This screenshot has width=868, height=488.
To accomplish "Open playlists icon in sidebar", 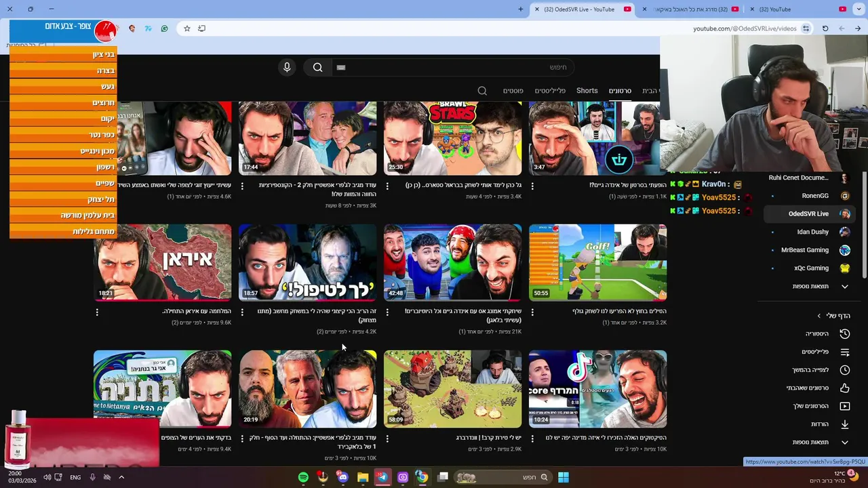I will [x=844, y=352].
